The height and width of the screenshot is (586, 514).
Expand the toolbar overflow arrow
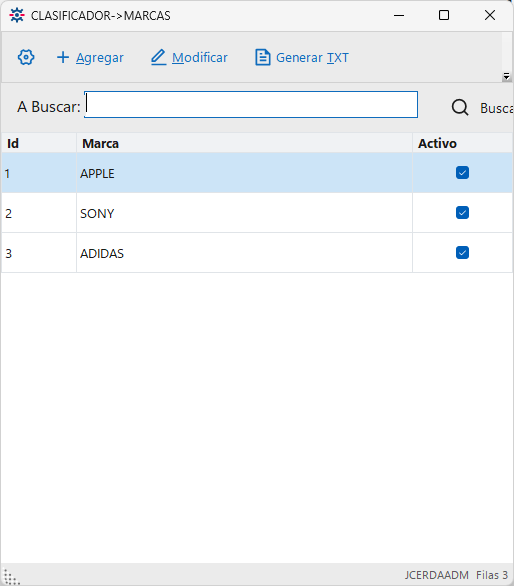tap(506, 77)
